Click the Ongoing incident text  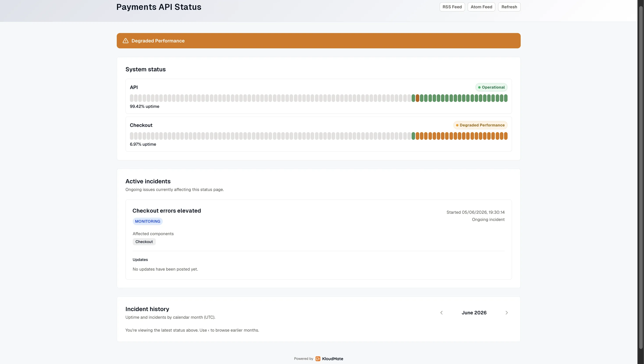click(x=488, y=219)
